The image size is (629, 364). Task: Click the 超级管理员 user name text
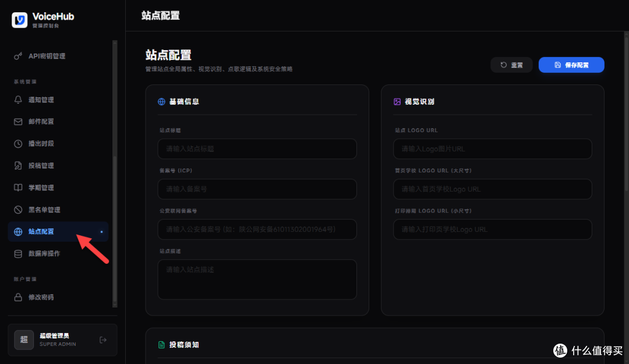[x=54, y=336]
